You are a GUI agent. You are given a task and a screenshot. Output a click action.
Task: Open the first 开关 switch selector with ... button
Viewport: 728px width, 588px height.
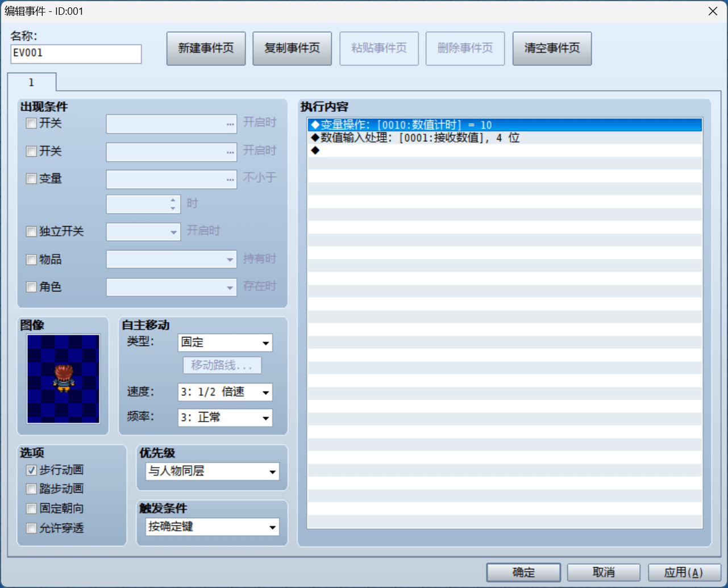[x=230, y=124]
